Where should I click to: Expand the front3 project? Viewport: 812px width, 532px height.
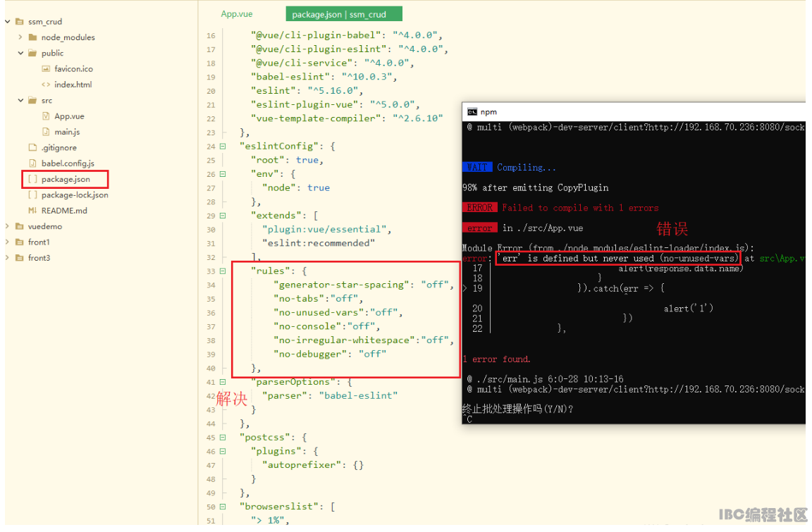7,258
